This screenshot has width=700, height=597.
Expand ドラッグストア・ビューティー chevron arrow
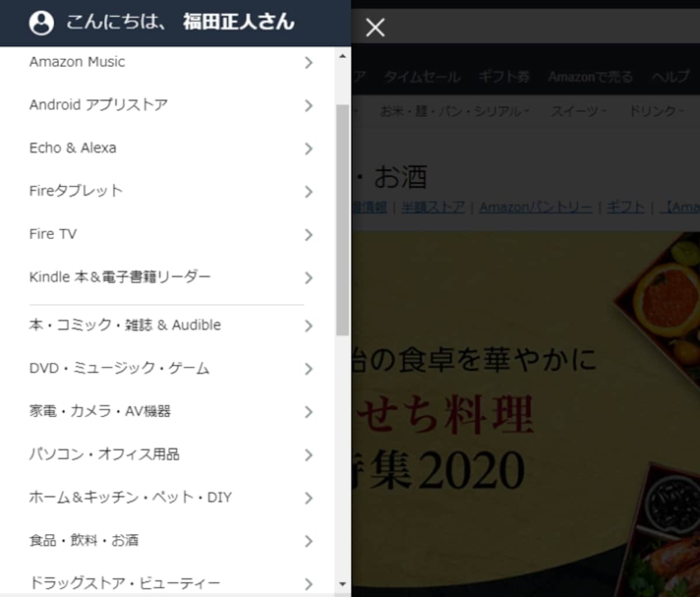pos(309,584)
